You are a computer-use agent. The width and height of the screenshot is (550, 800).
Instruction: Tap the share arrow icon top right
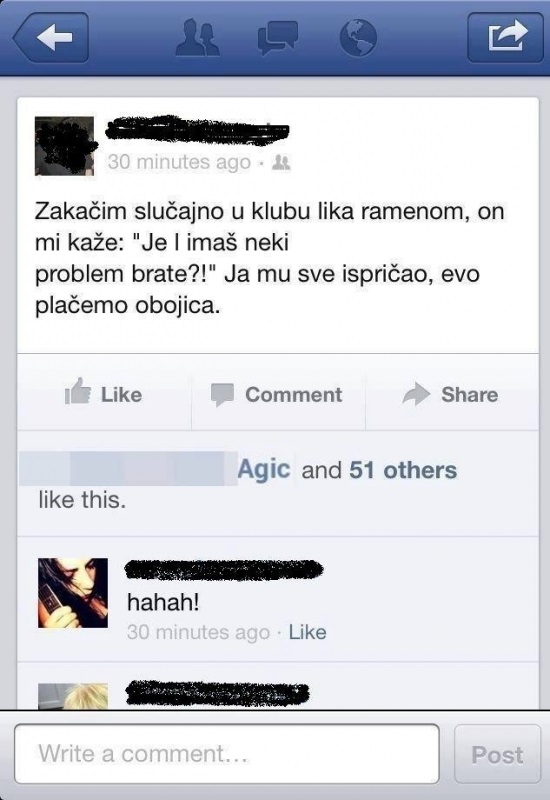506,38
